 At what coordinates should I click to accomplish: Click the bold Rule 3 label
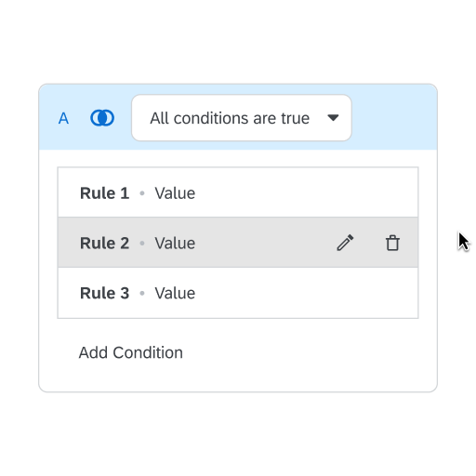(105, 293)
